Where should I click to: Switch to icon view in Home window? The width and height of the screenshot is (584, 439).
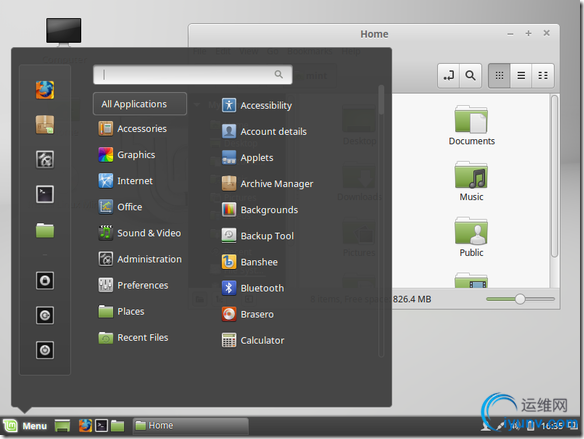click(499, 76)
